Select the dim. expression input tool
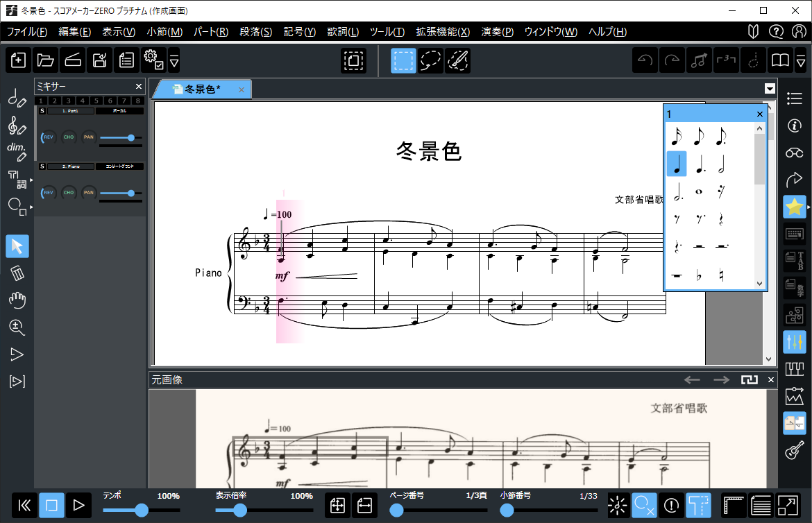The width and height of the screenshot is (812, 523). tap(17, 152)
